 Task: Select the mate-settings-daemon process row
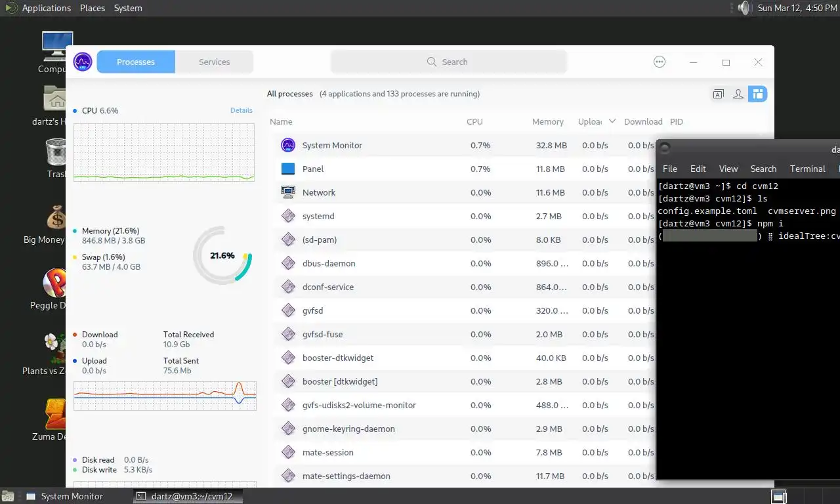pos(465,476)
